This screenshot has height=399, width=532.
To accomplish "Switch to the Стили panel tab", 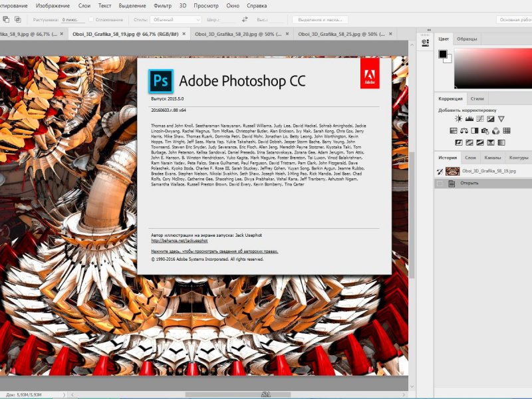I will (x=477, y=98).
